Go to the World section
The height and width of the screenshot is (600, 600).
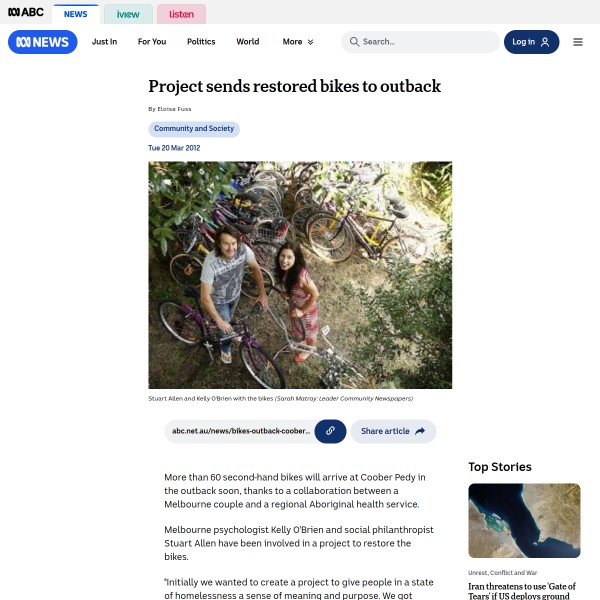click(x=248, y=42)
